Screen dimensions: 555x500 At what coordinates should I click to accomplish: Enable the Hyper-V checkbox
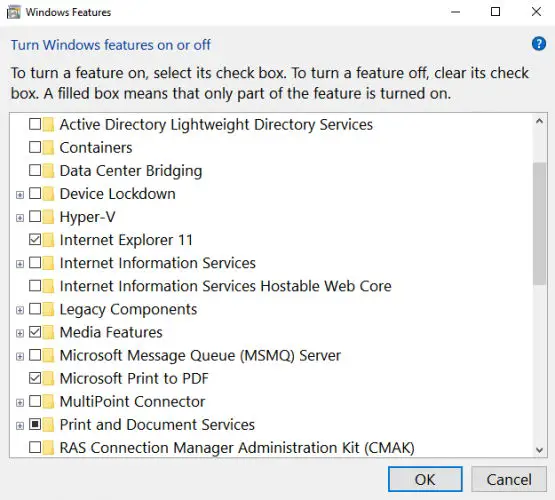(35, 217)
